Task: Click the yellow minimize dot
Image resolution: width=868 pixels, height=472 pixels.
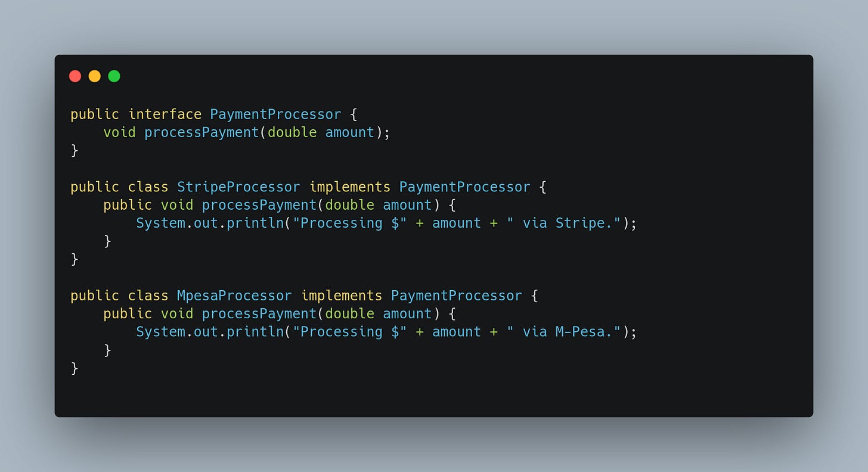Action: [95, 76]
